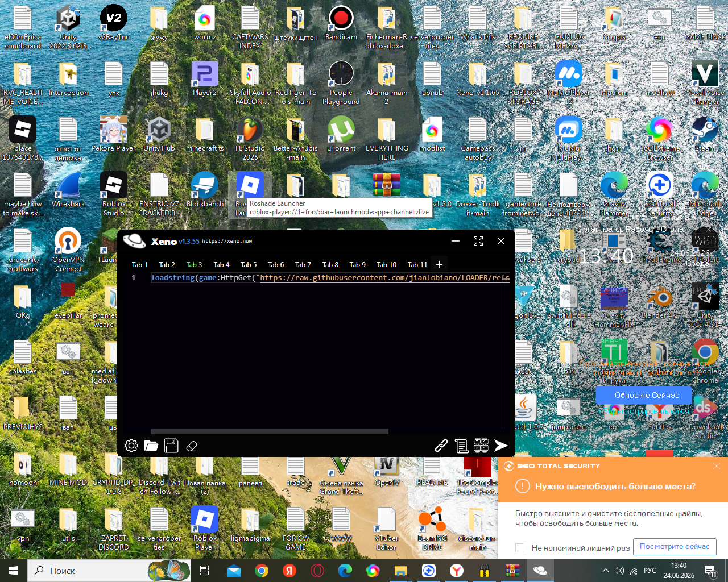The height and width of the screenshot is (582, 728).
Task: Select the VTuber Editor desktop icon
Action: [387, 529]
